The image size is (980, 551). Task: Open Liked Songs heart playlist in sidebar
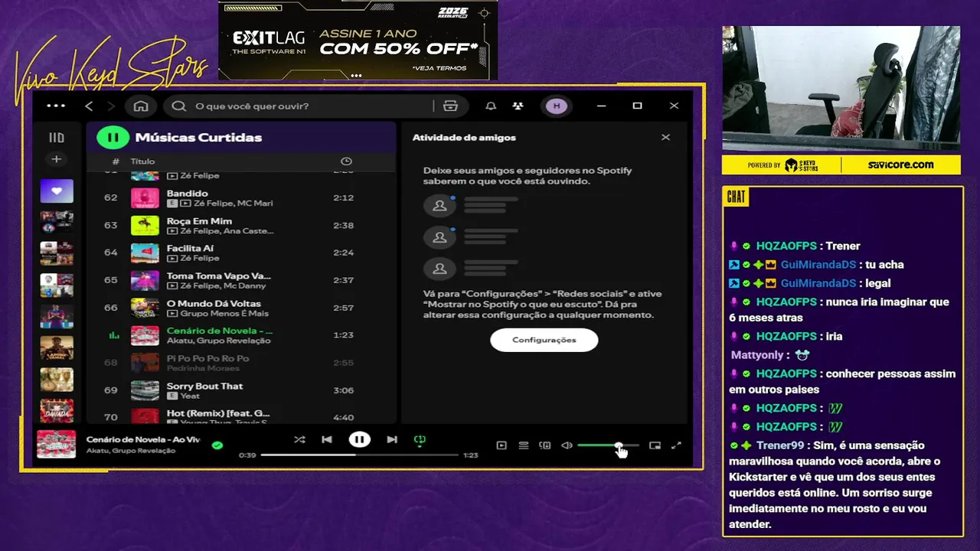(57, 191)
